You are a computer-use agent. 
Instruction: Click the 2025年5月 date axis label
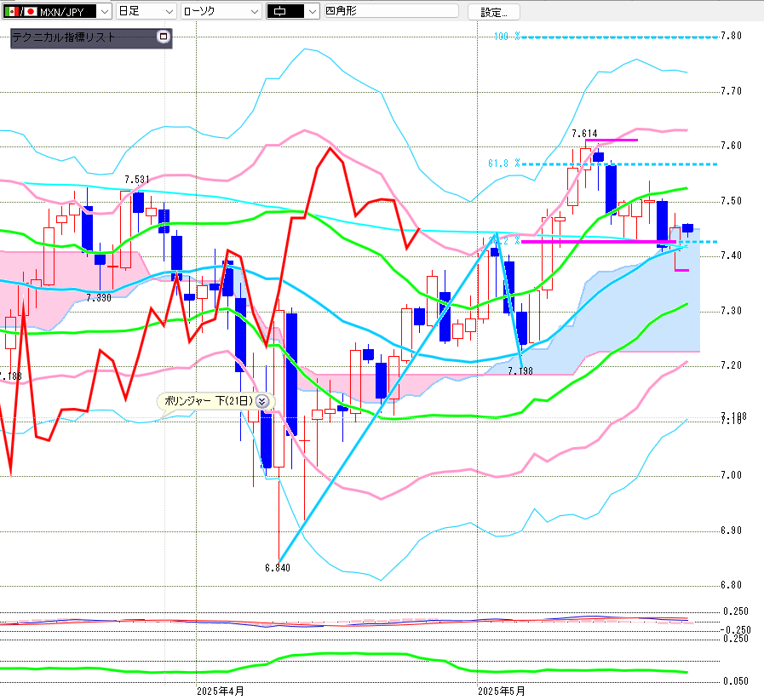pyautogui.click(x=502, y=691)
